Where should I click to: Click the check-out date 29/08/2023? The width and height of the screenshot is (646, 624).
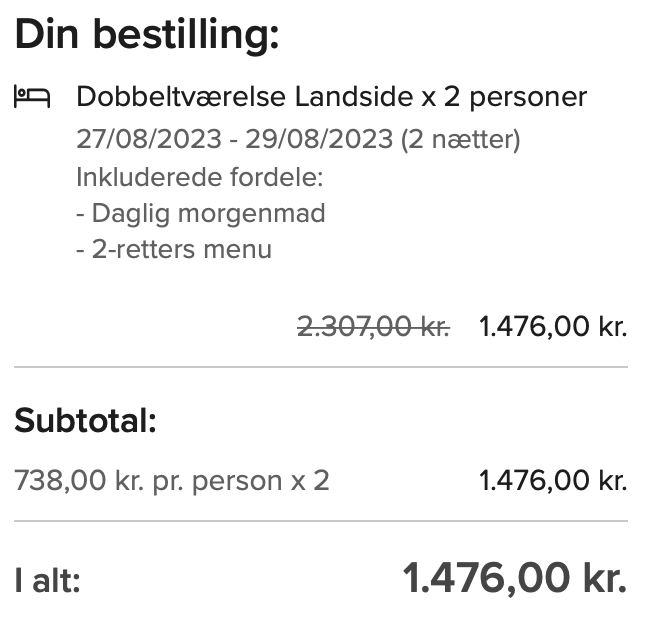tap(319, 139)
